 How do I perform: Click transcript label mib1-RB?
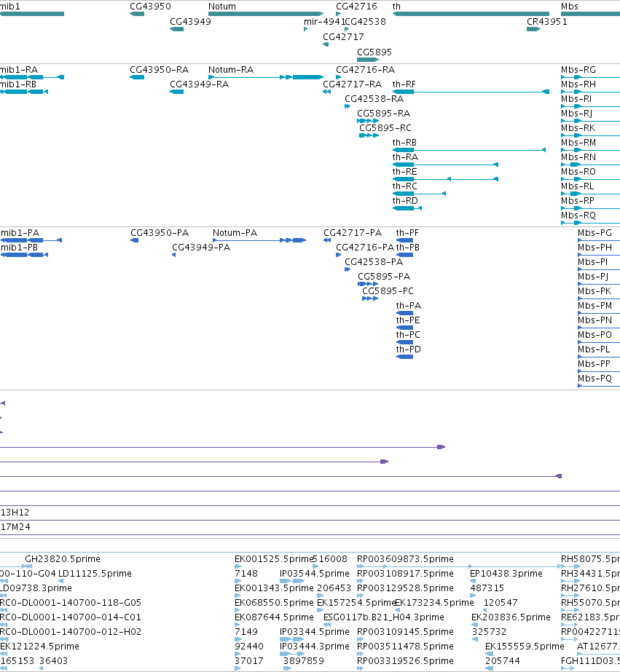click(18, 84)
